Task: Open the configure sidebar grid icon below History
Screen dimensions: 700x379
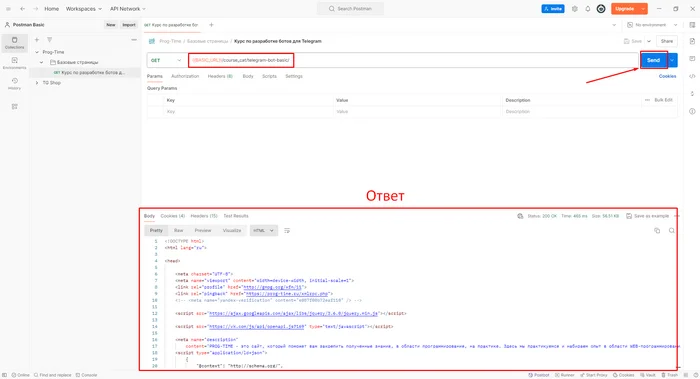Action: pos(14,107)
